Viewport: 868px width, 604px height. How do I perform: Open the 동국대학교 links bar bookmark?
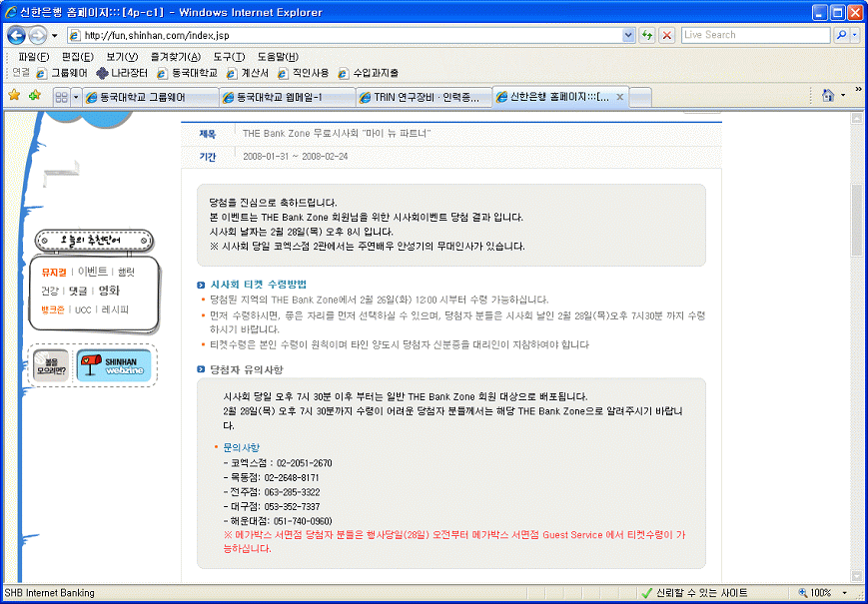(x=187, y=73)
